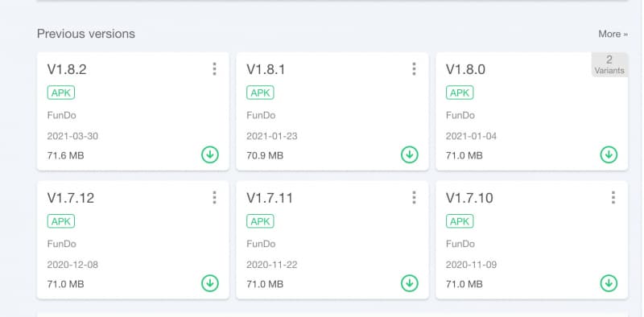Select the date 2021-01-04

(472, 136)
